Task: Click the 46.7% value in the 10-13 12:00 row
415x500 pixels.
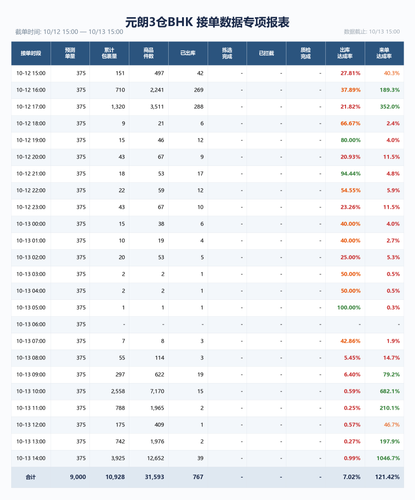Action: 392,425
